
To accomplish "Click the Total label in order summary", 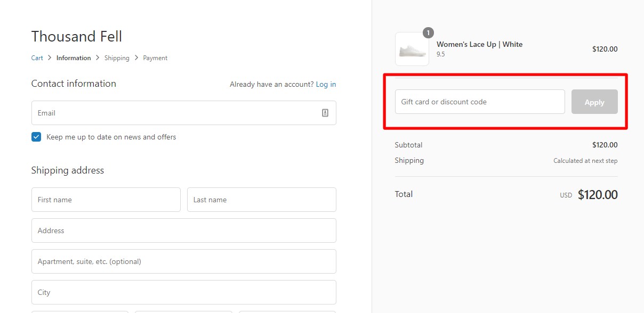I will [x=404, y=194].
